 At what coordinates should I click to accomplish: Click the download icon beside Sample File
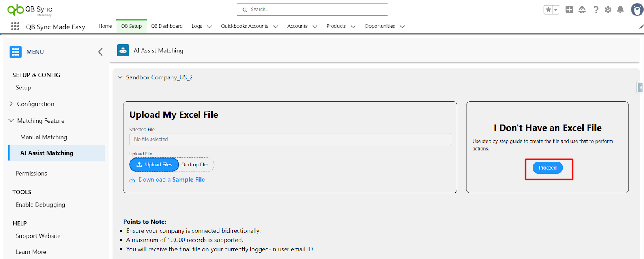pyautogui.click(x=132, y=180)
